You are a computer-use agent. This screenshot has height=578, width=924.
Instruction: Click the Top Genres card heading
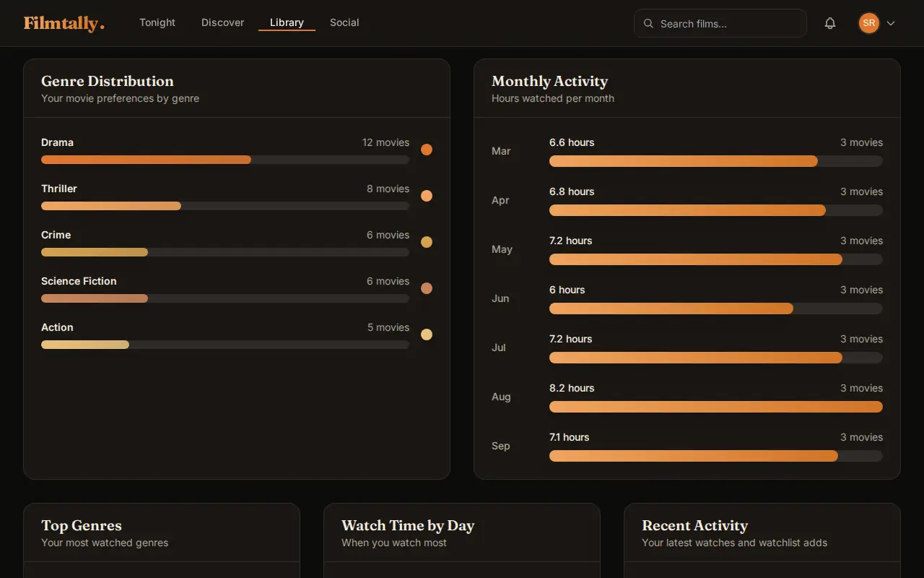tap(82, 525)
